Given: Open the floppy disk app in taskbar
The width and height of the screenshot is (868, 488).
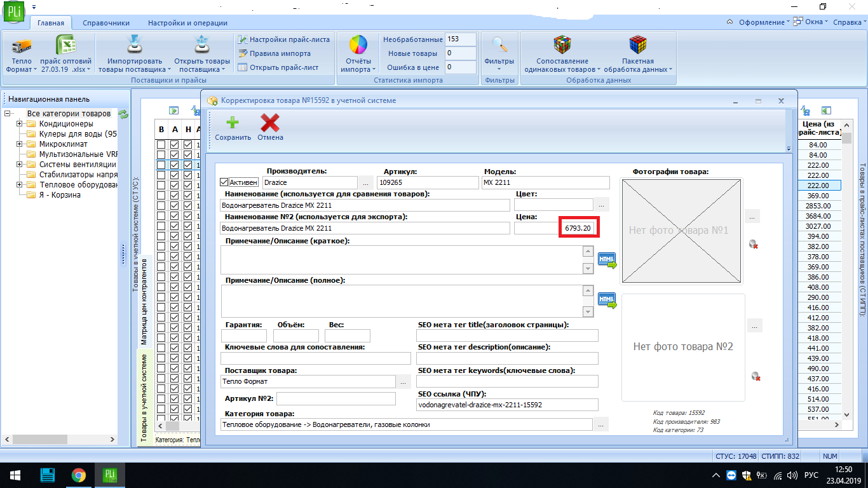Looking at the screenshot, I should [47, 475].
